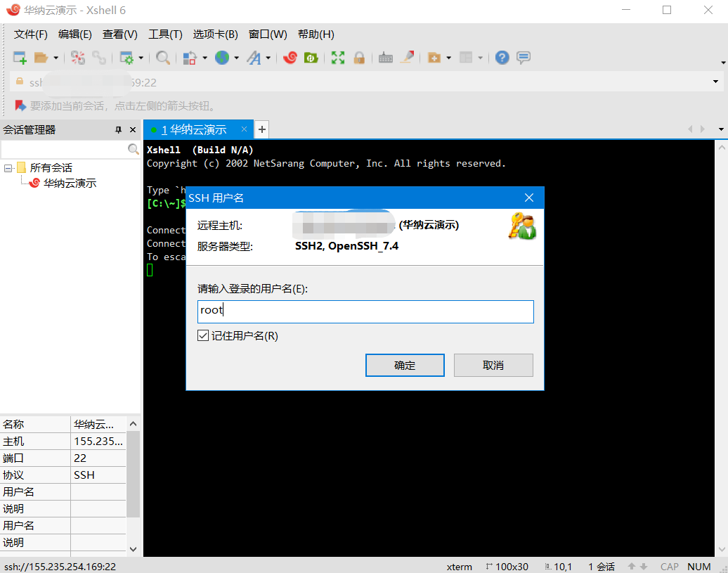Click the red flag add-session arrow icon

pos(20,106)
